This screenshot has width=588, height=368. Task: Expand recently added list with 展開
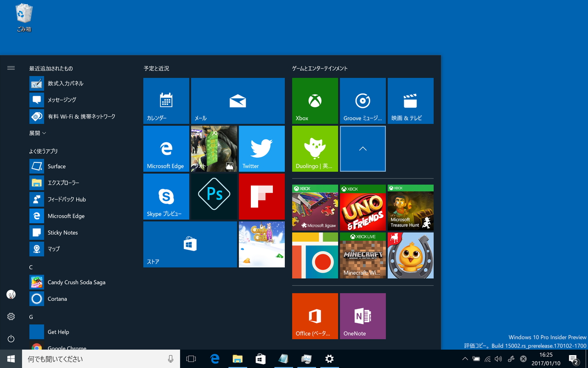38,133
